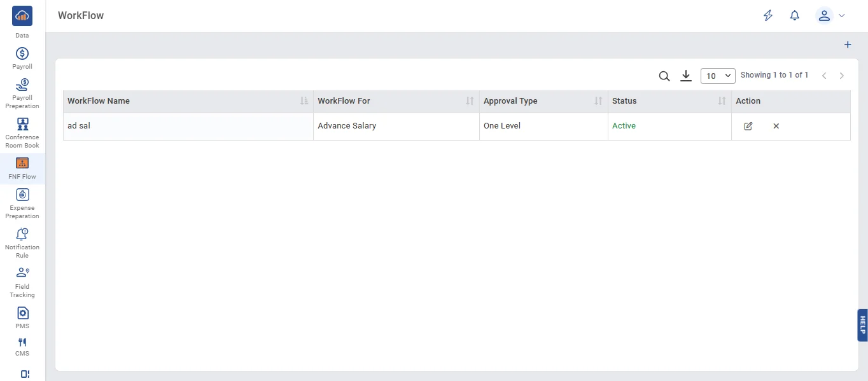Edit the 'ad sal' workflow row
This screenshot has width=868, height=381.
pyautogui.click(x=748, y=126)
